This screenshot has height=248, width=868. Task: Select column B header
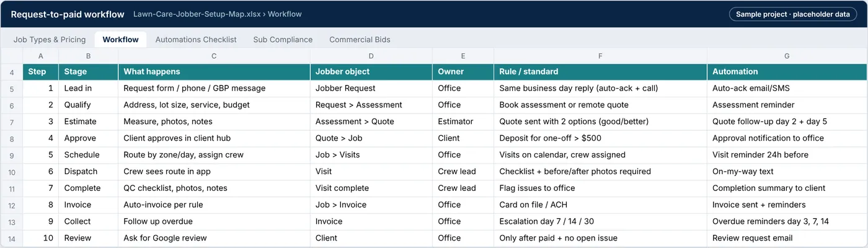click(x=89, y=56)
